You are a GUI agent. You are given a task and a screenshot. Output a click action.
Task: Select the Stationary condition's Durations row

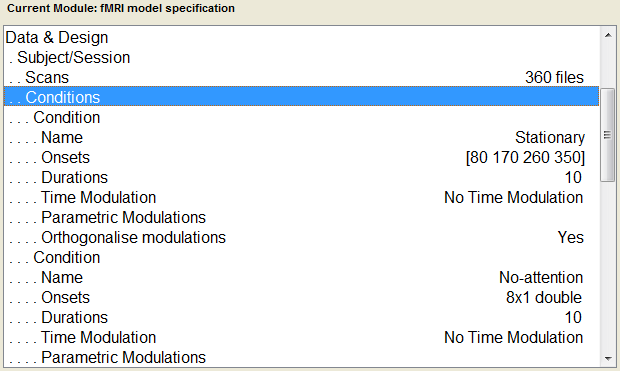(302, 177)
